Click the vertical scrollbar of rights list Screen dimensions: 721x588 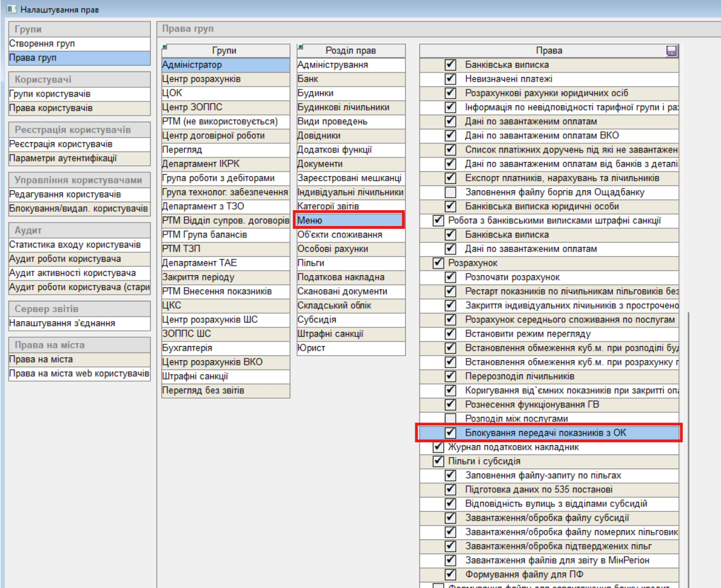[688, 448]
